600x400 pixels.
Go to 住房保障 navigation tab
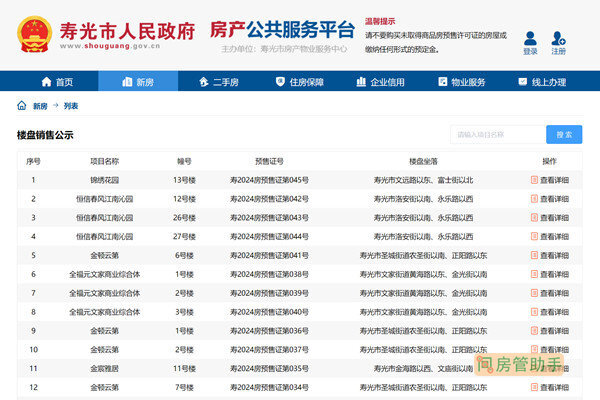pos(300,82)
